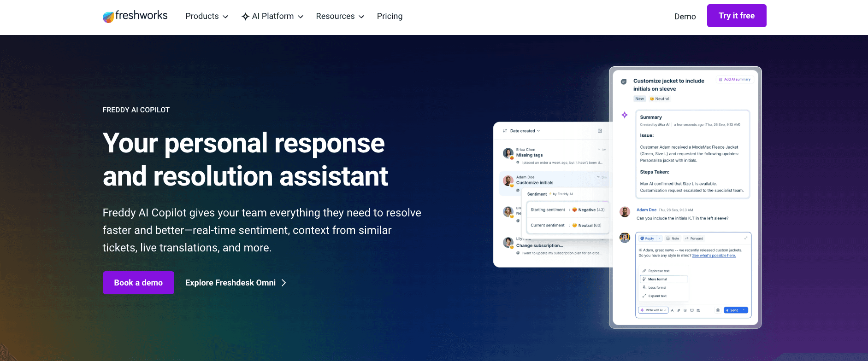Click the expand reply editor icon
The image size is (868, 361).
[746, 238]
